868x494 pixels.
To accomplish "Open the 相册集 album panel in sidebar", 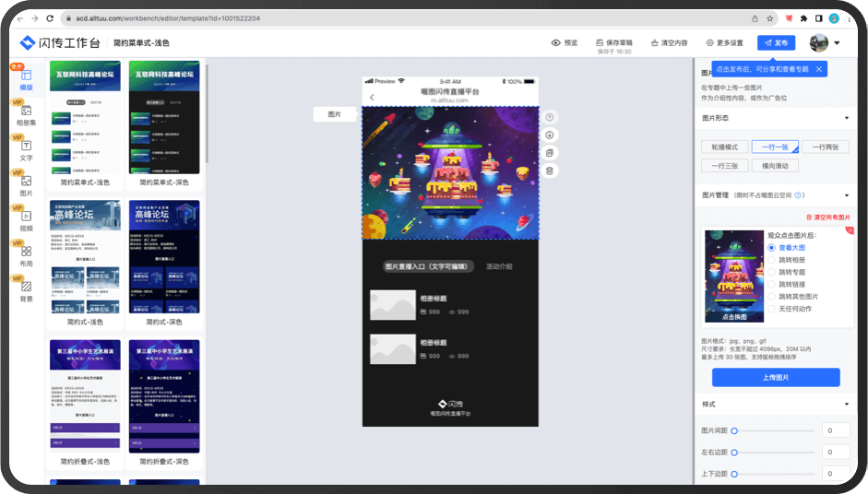I will coord(26,115).
